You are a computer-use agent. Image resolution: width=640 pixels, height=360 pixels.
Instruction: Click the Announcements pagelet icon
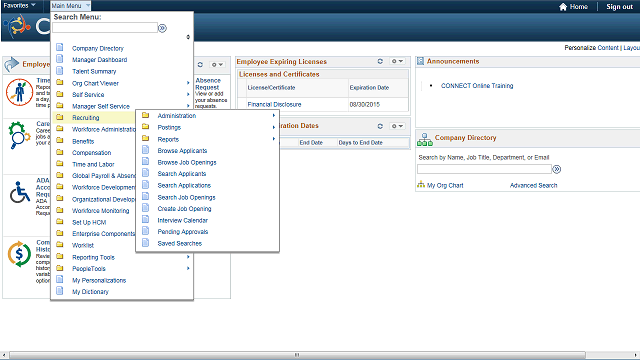tap(420, 61)
